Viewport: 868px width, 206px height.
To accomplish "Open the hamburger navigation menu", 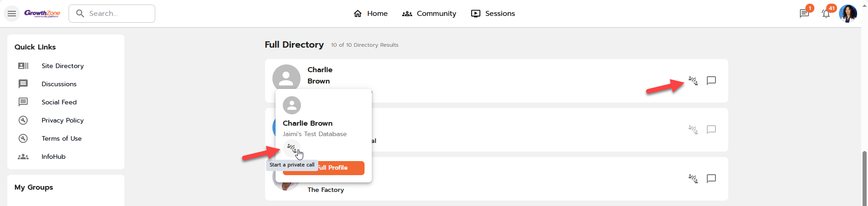I will pyautogui.click(x=12, y=14).
